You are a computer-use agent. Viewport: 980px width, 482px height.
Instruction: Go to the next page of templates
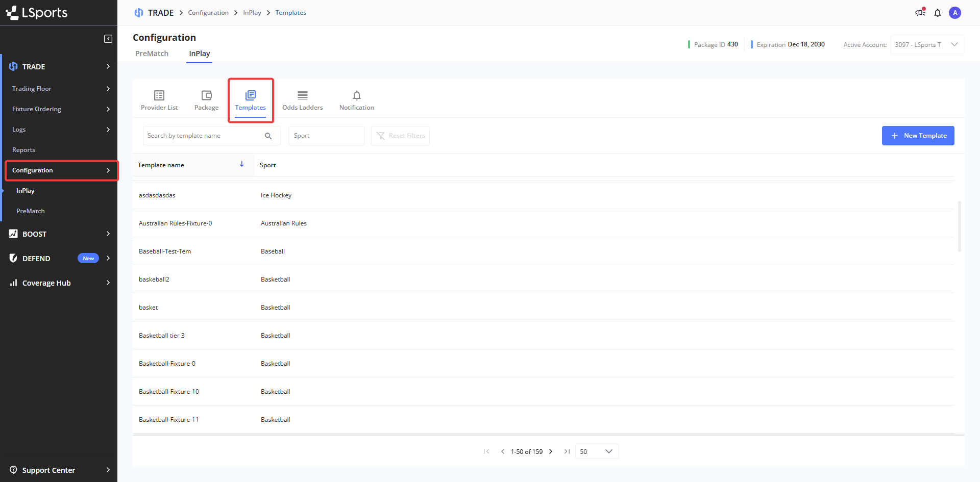tap(551, 451)
